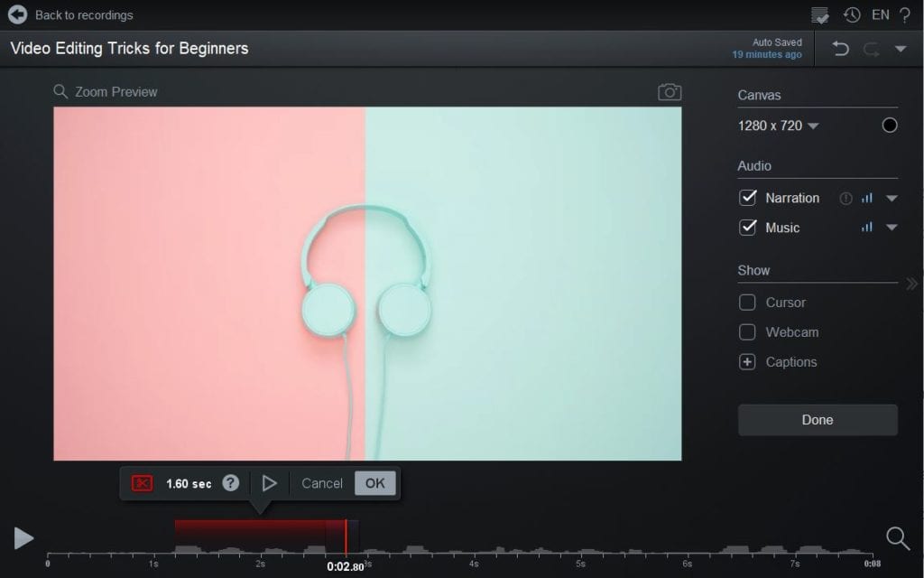
Task: Click the Narration volume levels icon
Action: [867, 198]
